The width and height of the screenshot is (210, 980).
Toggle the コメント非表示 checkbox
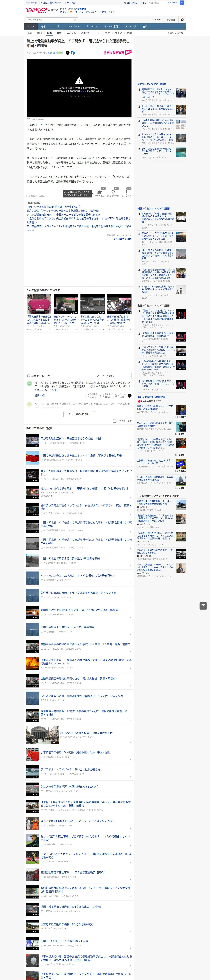point(115,421)
